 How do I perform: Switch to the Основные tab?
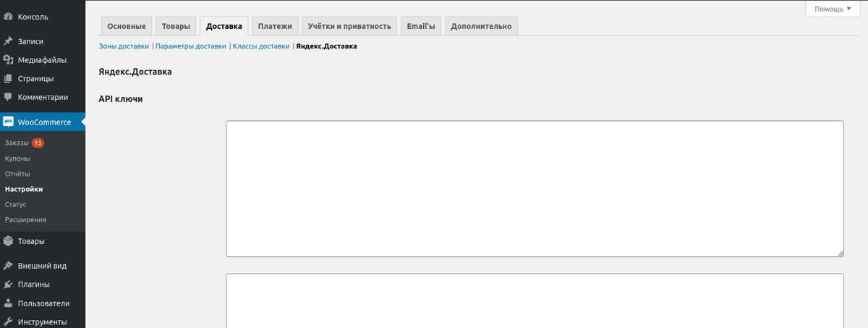(x=126, y=26)
